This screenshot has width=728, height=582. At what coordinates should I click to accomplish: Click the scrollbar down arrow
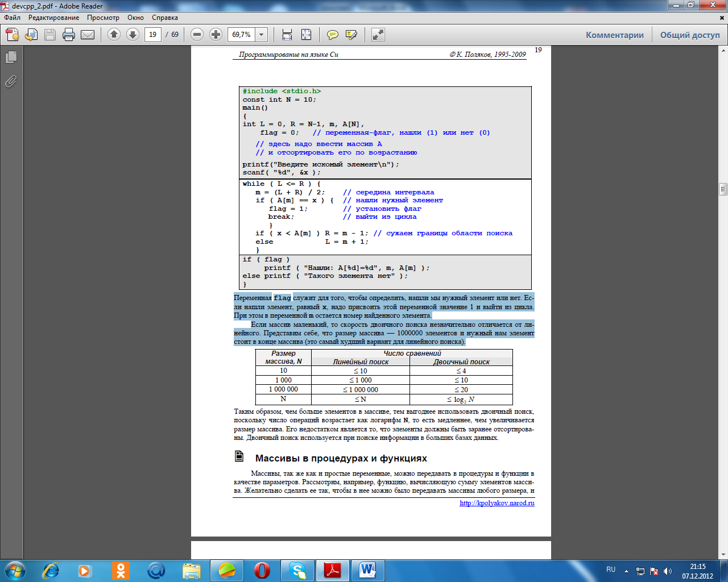(x=723, y=554)
